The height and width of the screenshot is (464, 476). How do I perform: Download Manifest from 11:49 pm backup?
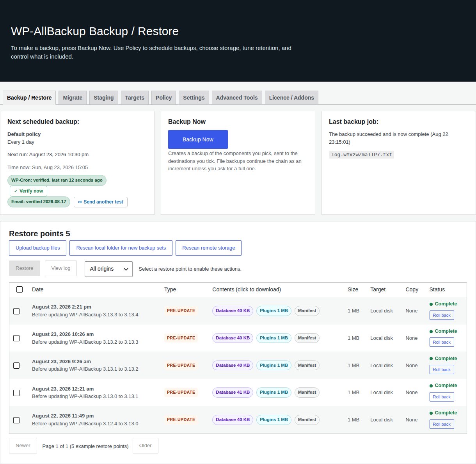click(x=307, y=420)
